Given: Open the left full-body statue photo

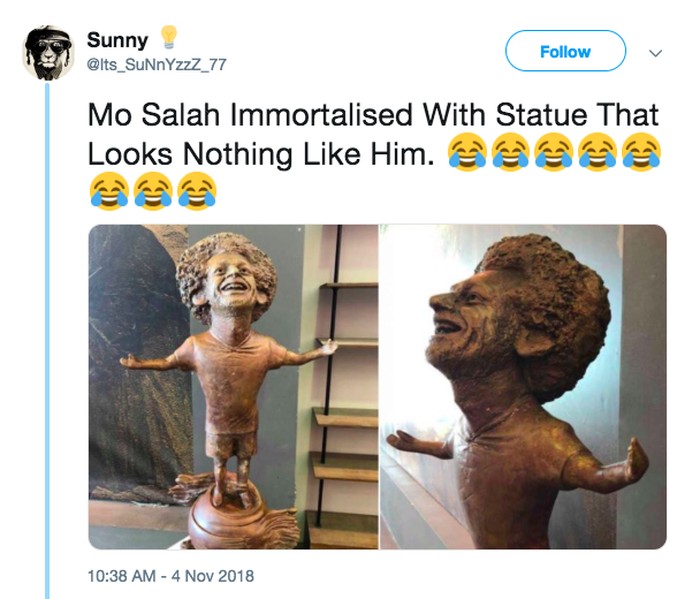Looking at the screenshot, I should pos(232,387).
